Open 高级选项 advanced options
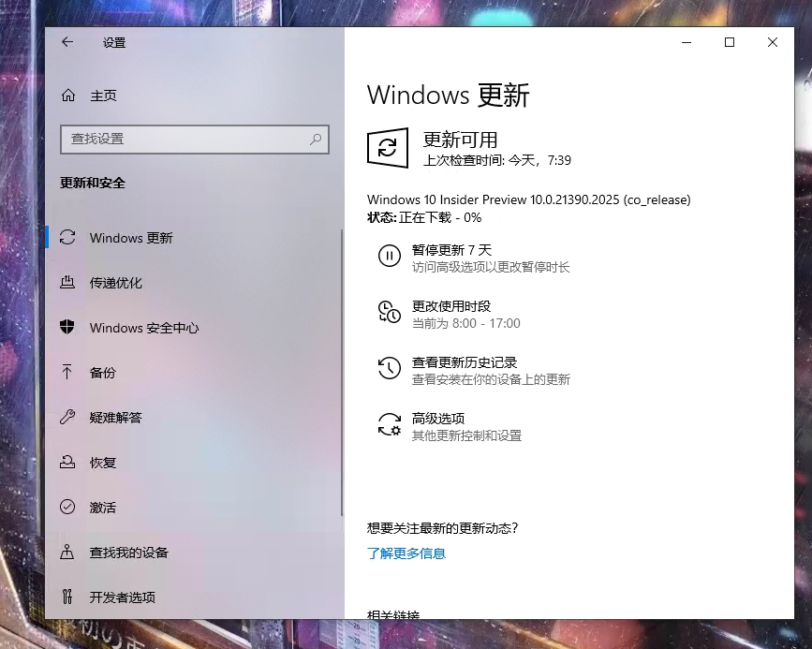Viewport: 812px width, 649px height. coord(438,418)
